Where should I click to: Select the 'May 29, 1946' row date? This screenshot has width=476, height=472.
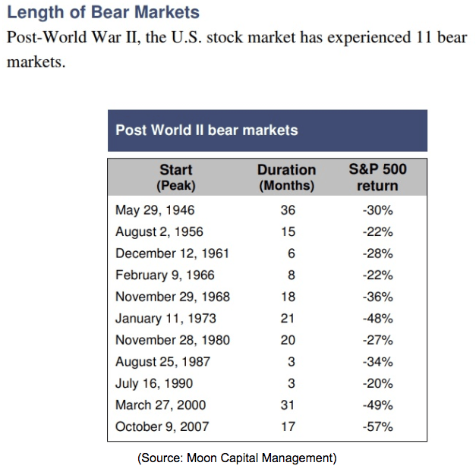(x=155, y=210)
